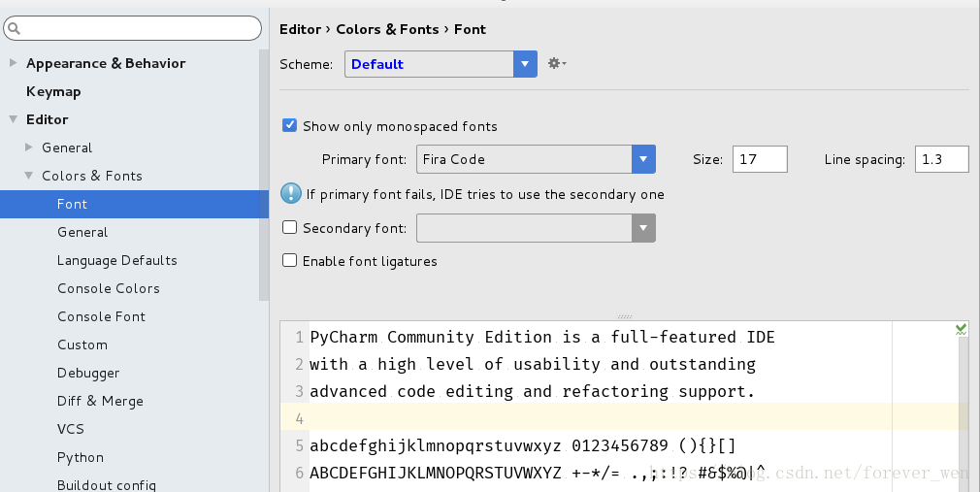Open Console Colors settings page
The image size is (980, 492).
click(x=108, y=288)
